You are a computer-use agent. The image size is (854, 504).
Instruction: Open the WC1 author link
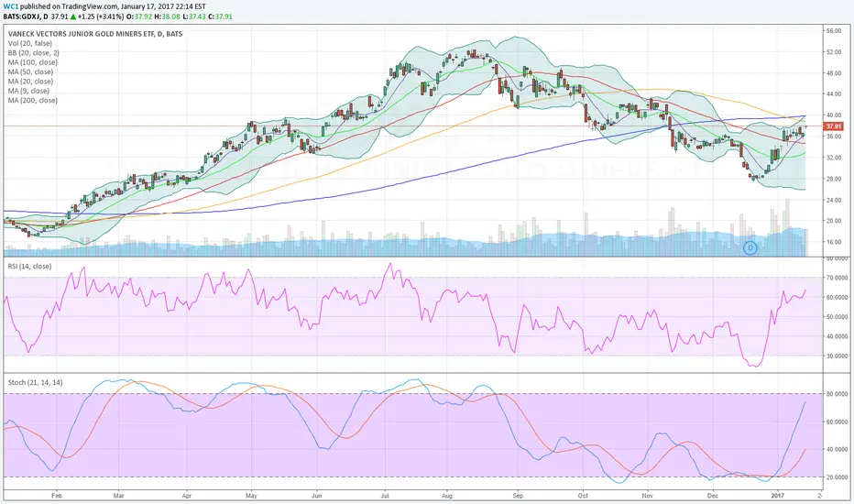(10, 6)
